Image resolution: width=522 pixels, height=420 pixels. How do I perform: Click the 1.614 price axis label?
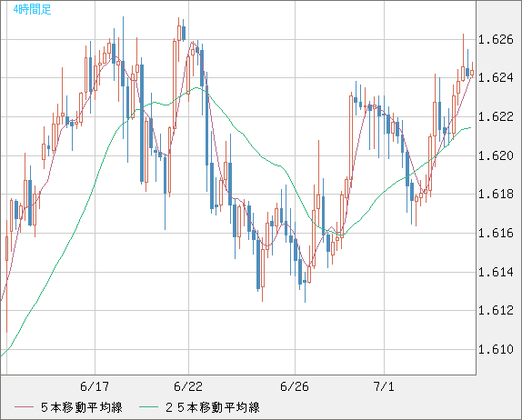point(496,272)
